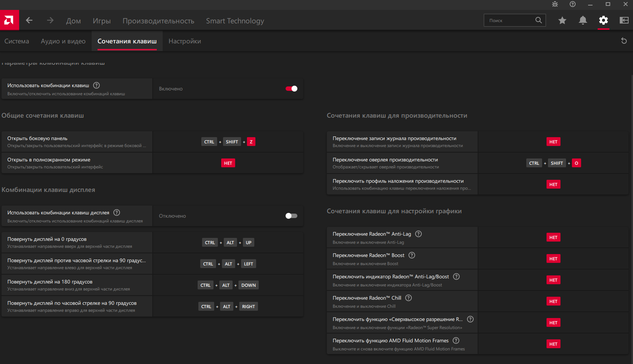Assign hotkey for "Открыть в полноэкранном режиме"
Viewport: 633px width, 364px height.
tap(228, 163)
